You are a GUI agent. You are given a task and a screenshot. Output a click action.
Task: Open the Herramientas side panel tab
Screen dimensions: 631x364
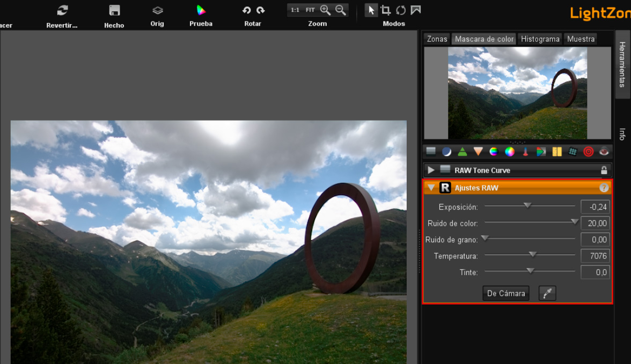click(x=622, y=66)
